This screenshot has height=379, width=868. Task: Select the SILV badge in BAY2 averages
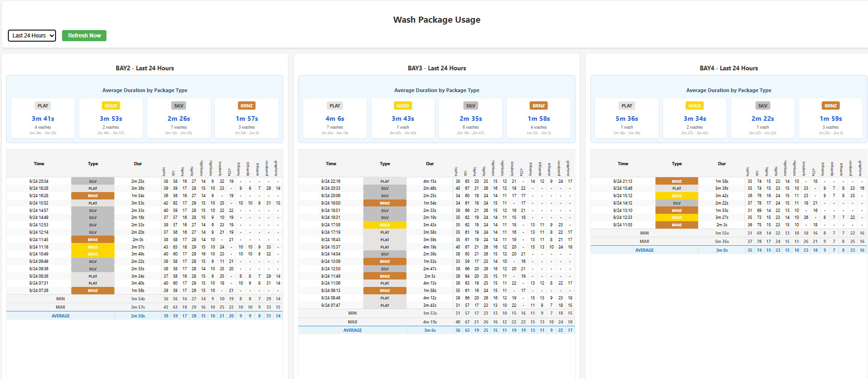(x=179, y=106)
